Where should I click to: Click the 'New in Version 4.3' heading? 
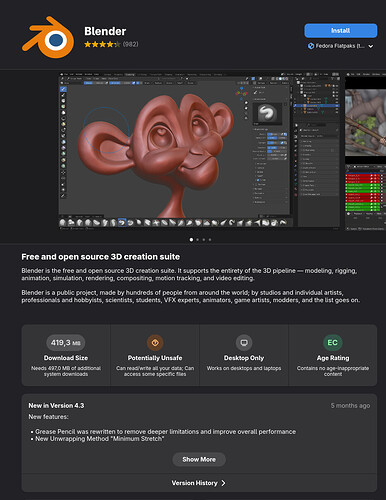pyautogui.click(x=56, y=406)
